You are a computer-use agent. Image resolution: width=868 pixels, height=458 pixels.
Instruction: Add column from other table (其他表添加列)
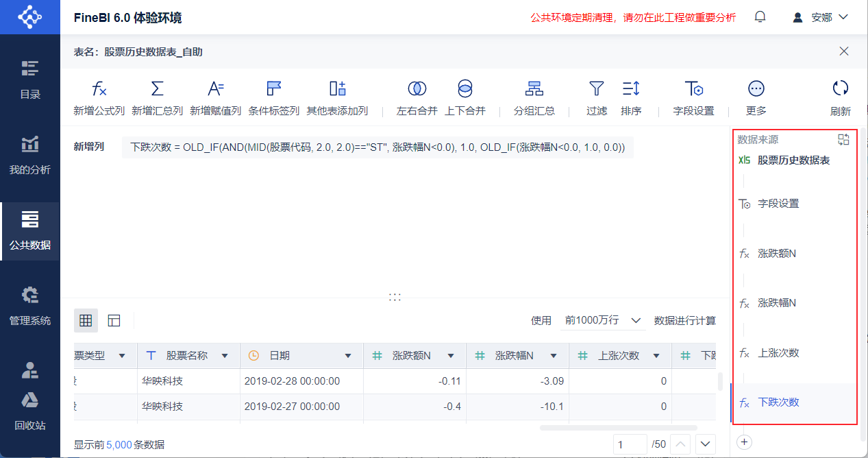(x=337, y=99)
